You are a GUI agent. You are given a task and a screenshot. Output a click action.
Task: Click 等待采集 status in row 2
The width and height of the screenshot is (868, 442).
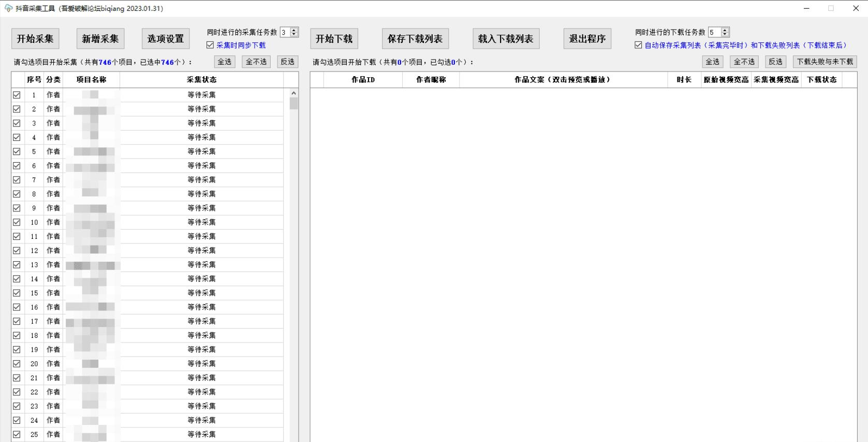click(202, 109)
